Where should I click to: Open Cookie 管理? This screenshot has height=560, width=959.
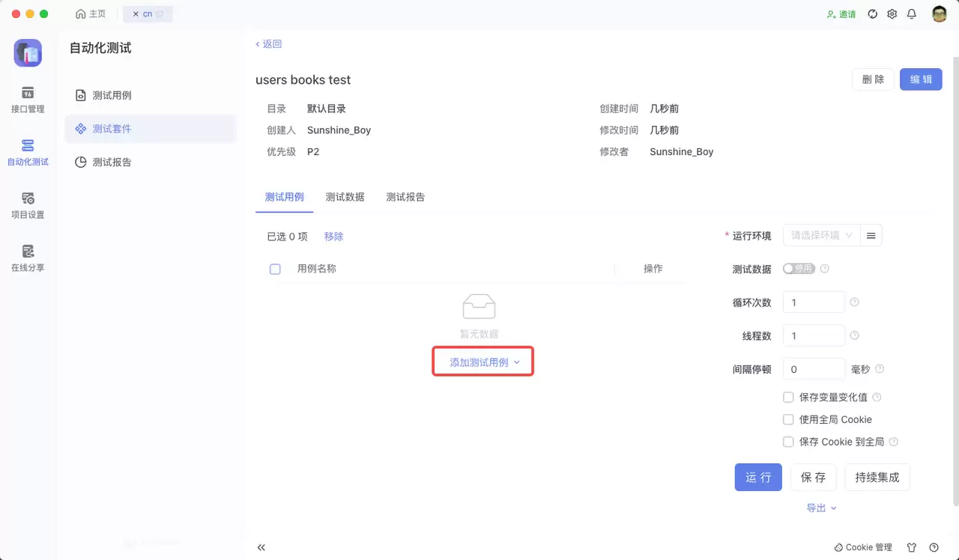pos(863,547)
